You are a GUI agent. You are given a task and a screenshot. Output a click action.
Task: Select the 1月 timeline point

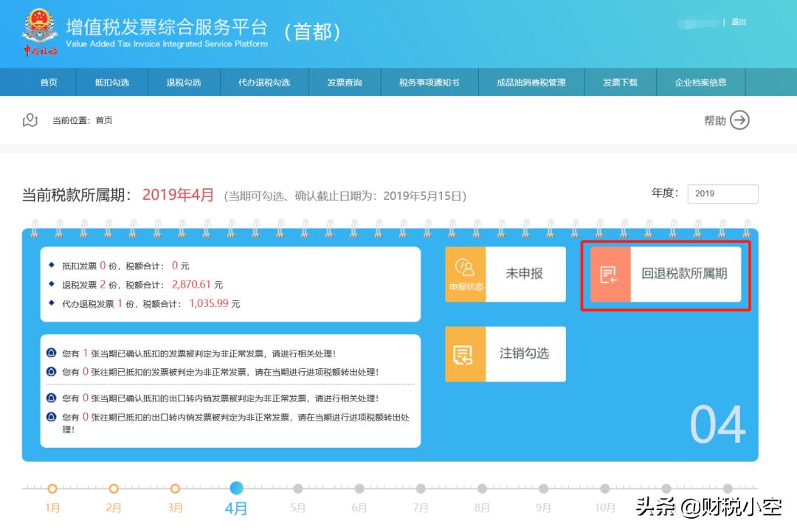point(52,488)
